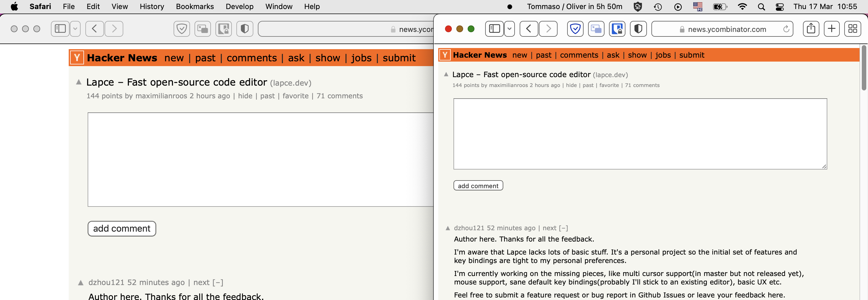
Task: Open the 71 comments link in the active window
Action: (x=642, y=86)
